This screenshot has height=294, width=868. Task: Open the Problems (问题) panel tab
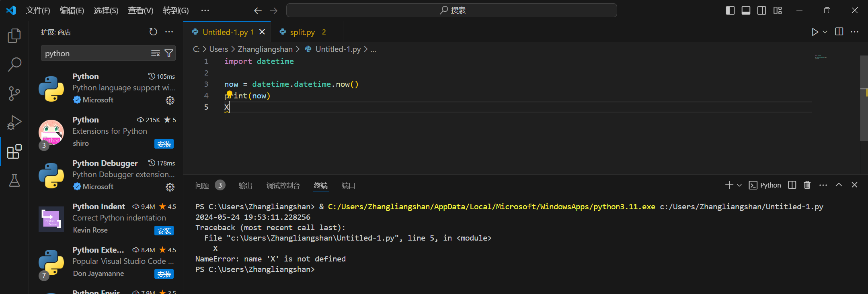[x=202, y=186]
